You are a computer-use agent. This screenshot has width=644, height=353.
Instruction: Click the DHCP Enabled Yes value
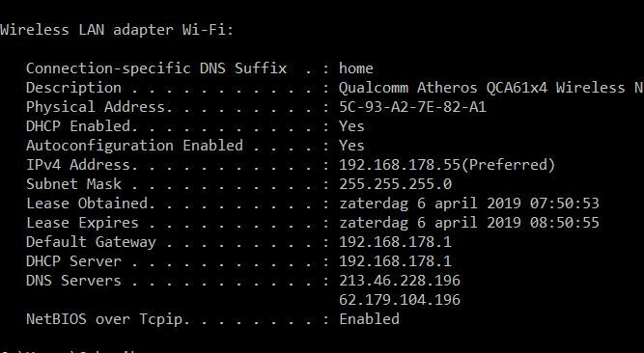tap(351, 126)
